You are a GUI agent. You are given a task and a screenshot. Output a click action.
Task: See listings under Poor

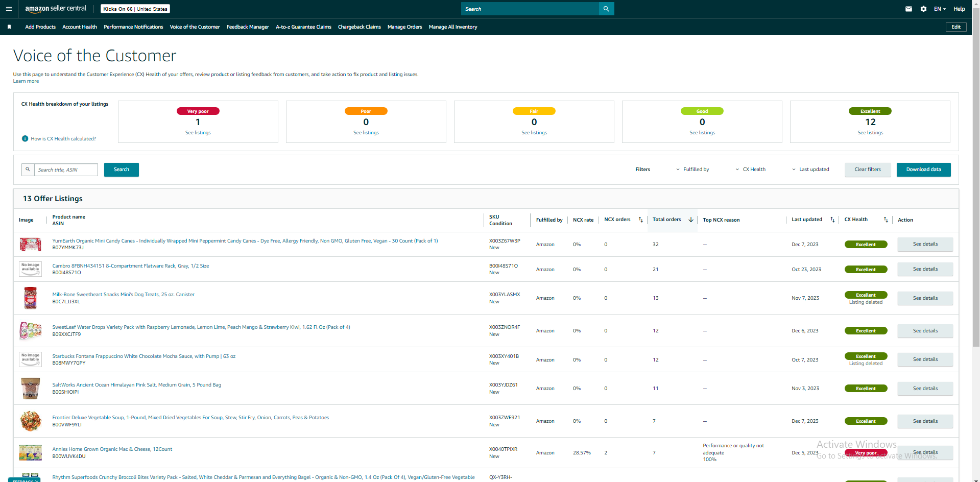coord(366,133)
